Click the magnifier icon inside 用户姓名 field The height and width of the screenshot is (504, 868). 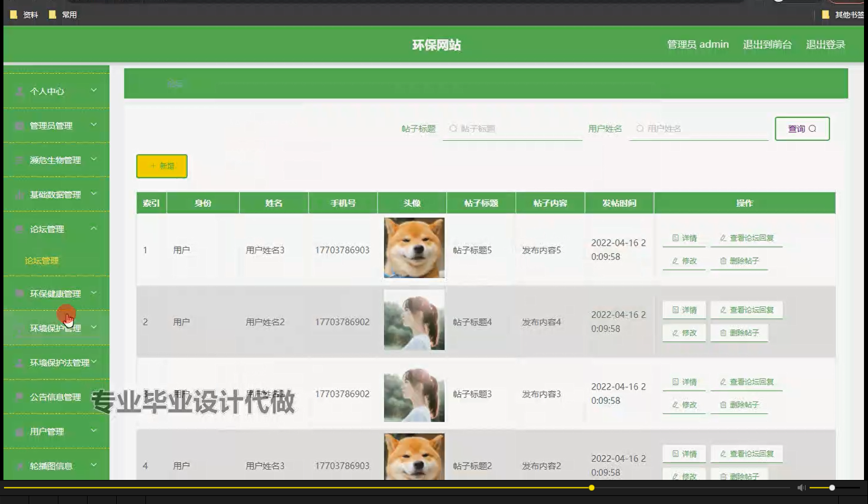640,128
